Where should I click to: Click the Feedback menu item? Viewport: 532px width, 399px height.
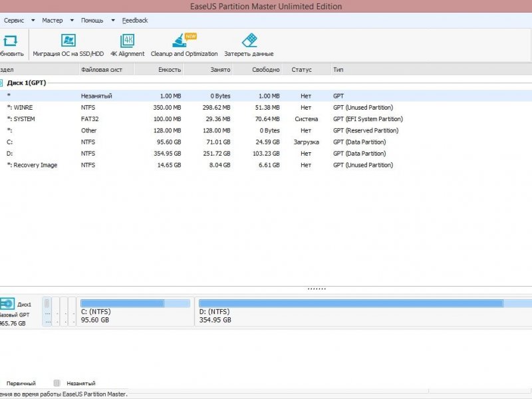(135, 21)
